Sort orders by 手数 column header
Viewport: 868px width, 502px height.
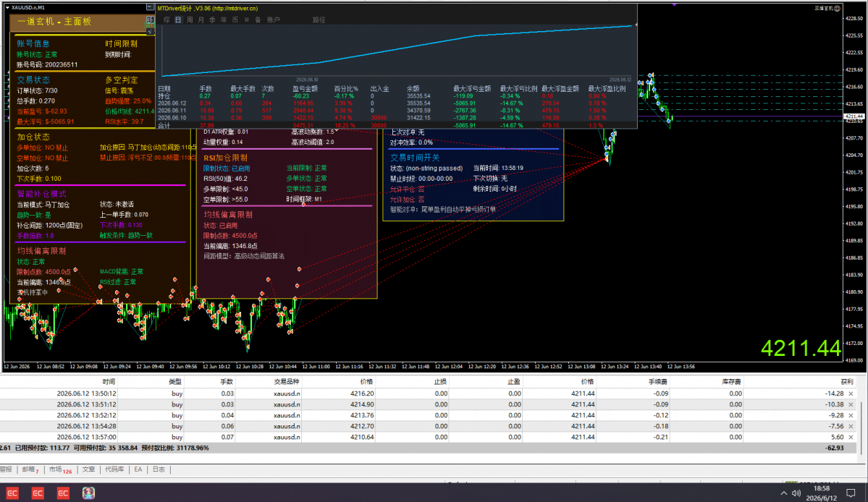(x=211, y=381)
